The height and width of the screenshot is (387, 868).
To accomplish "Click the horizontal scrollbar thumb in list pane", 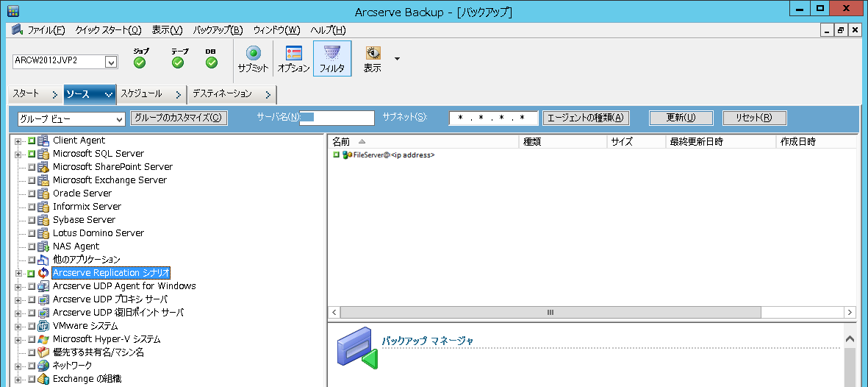I will click(550, 313).
